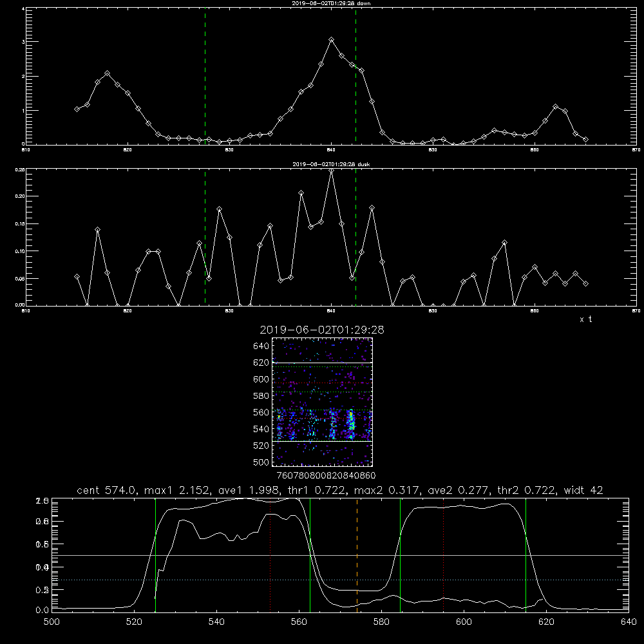Click the 560 label on heatmap y-axis
Image resolution: width=644 pixels, height=644 pixels.
click(x=261, y=412)
